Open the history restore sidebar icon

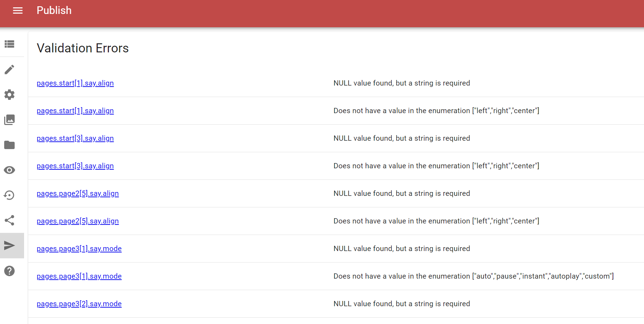(9, 195)
